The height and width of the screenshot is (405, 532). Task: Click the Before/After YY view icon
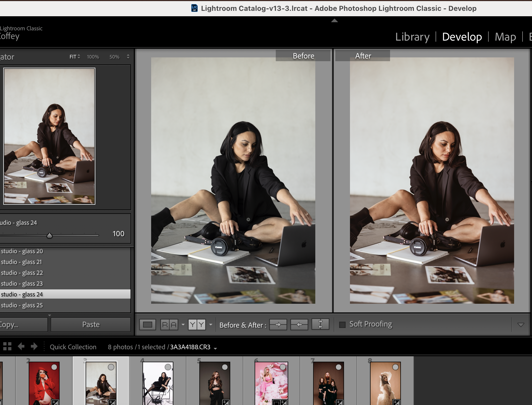(197, 325)
